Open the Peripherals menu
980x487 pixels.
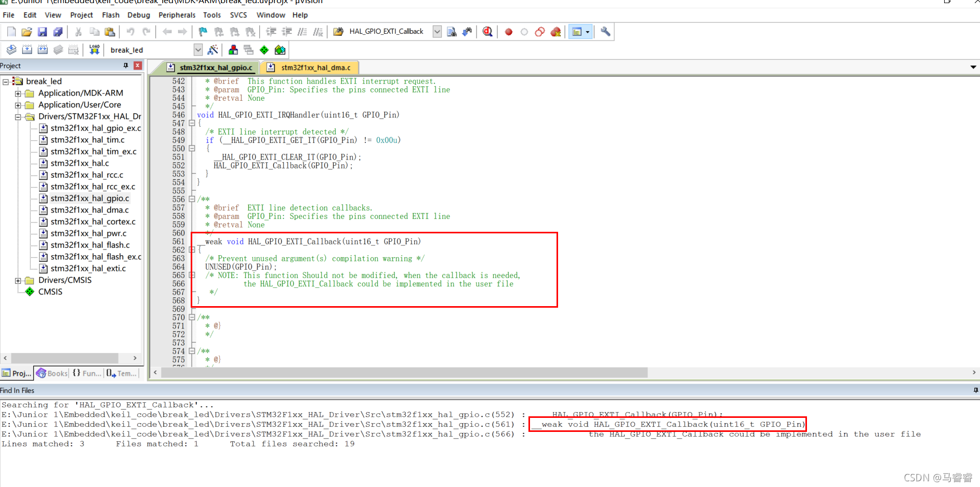tap(177, 15)
